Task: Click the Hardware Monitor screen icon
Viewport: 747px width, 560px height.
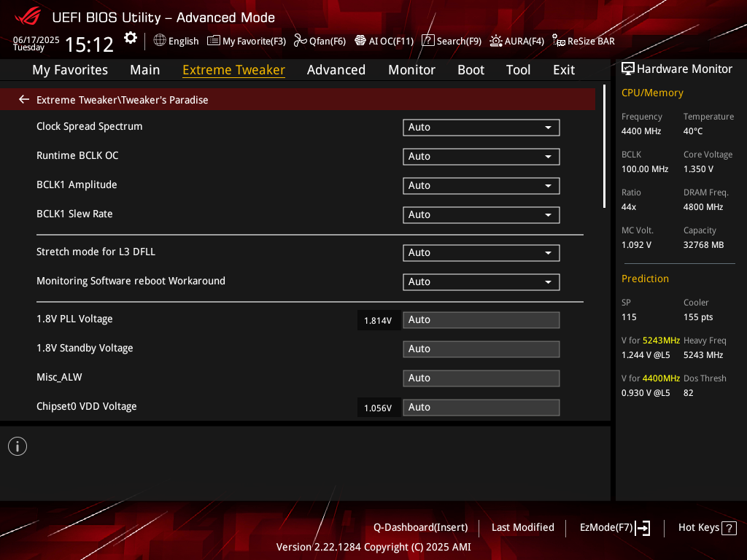Action: point(628,69)
